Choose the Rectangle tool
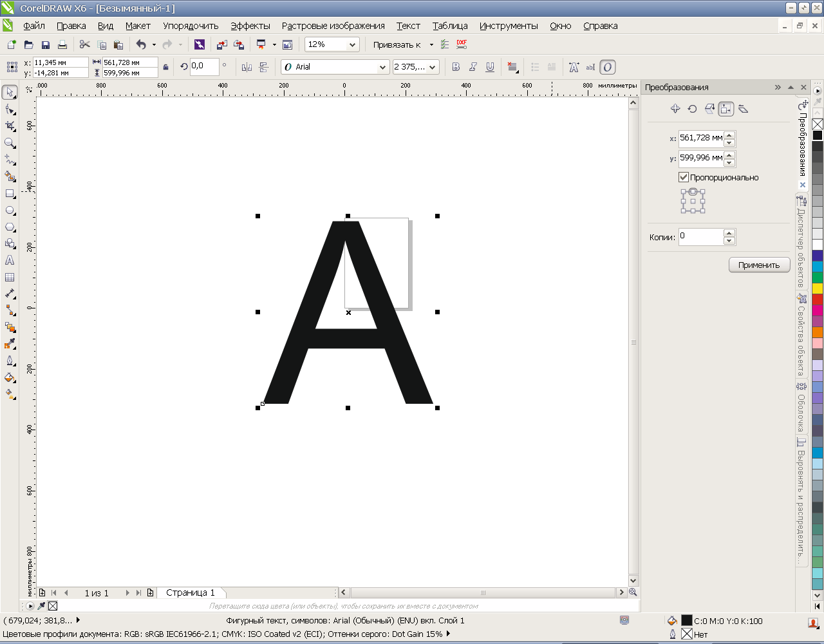 click(10, 193)
